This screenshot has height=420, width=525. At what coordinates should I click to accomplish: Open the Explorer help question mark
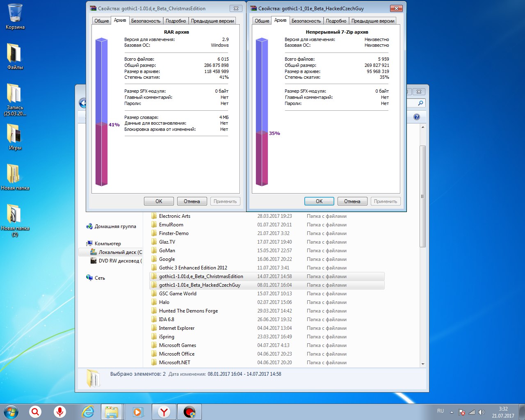[417, 117]
